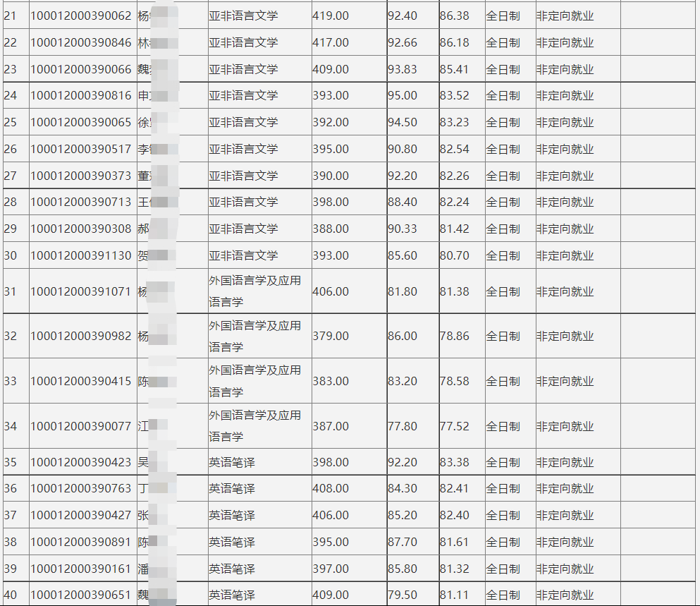Select exam ID 100012000390816

pos(81,96)
